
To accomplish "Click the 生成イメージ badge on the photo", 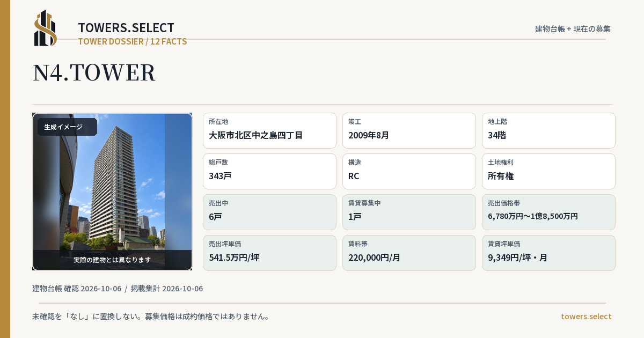I will point(67,127).
